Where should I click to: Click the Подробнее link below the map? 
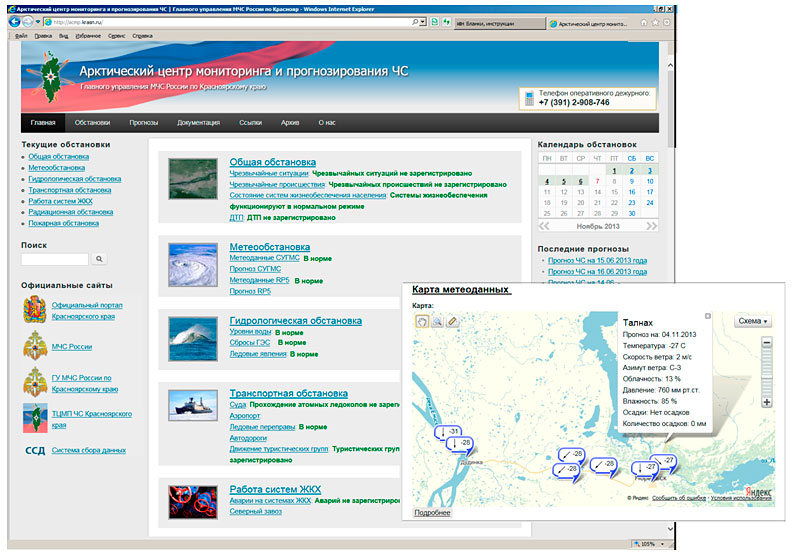(x=432, y=513)
